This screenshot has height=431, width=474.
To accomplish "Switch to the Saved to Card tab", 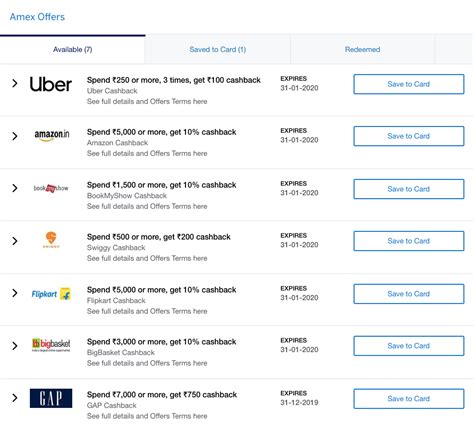I will point(218,49).
